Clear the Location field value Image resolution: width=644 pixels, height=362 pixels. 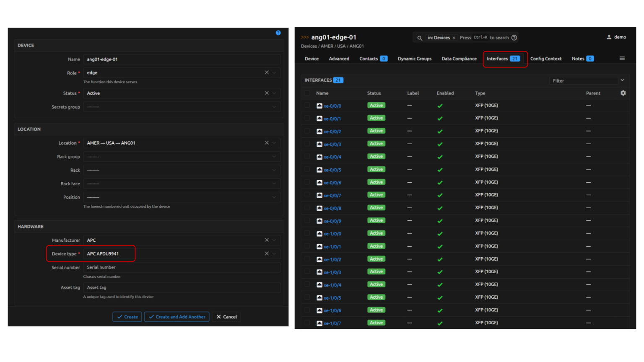(267, 143)
